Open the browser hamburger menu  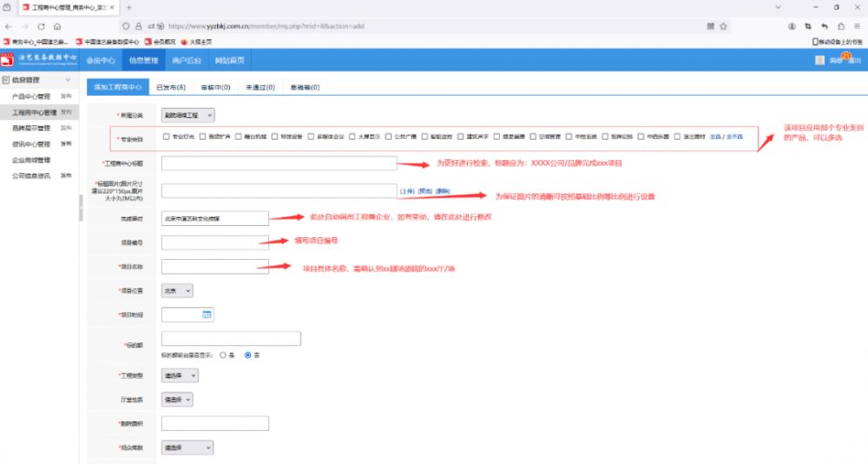(857, 27)
